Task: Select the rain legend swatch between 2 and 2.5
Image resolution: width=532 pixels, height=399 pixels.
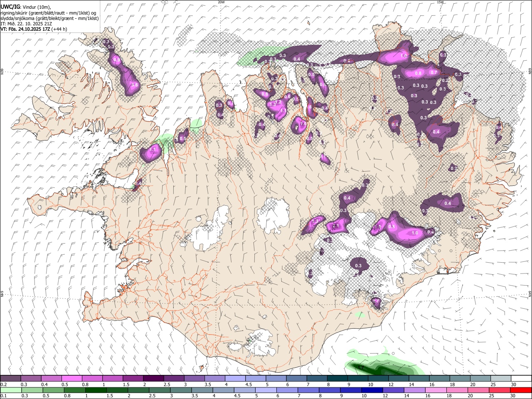Action: click(x=138, y=390)
